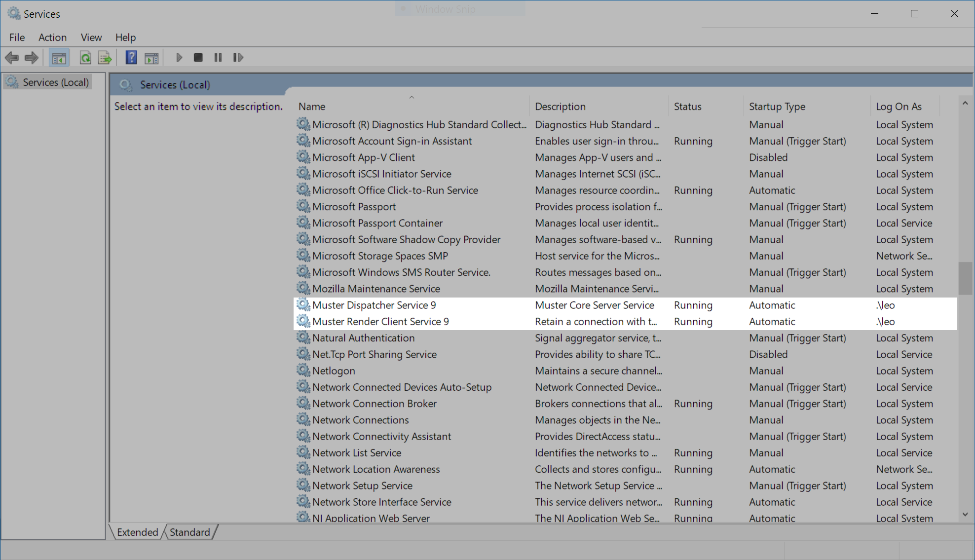Select the Muster Dispatcher Service 9 row
Image resolution: width=975 pixels, height=560 pixels.
[374, 305]
